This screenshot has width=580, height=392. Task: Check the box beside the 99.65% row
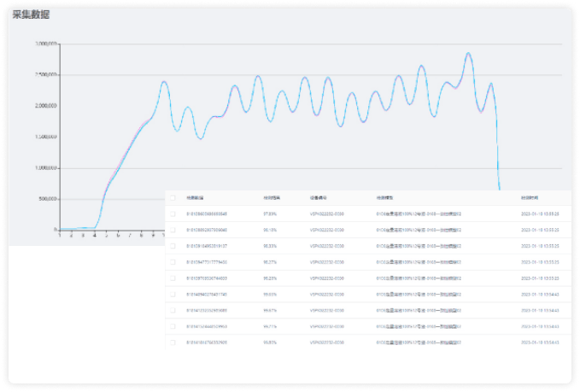click(x=173, y=295)
